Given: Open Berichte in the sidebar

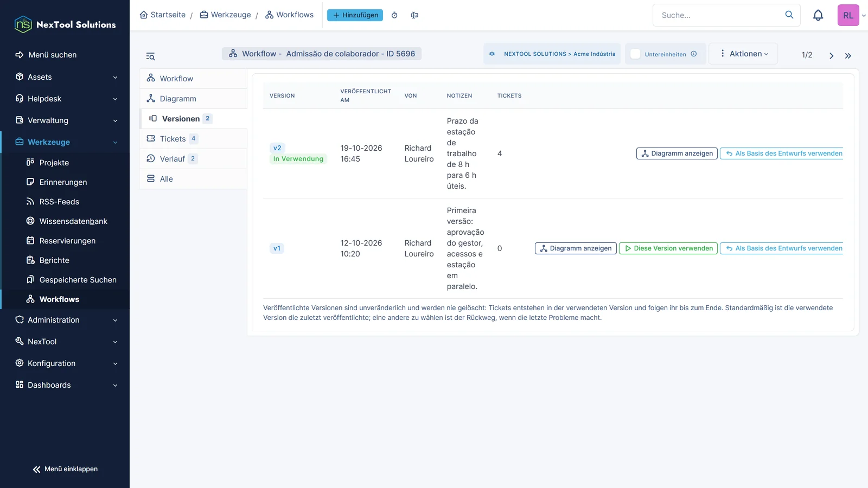Looking at the screenshot, I should (65, 260).
